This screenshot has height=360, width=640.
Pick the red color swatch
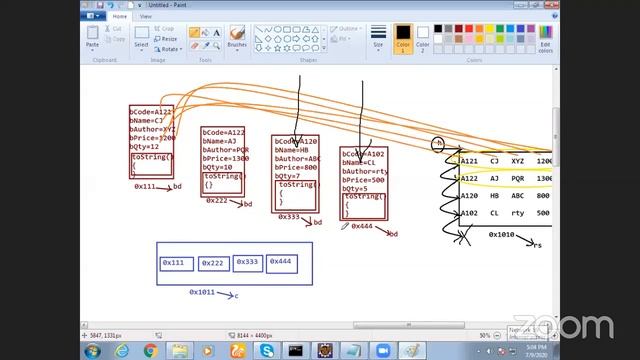pyautogui.click(x=469, y=29)
